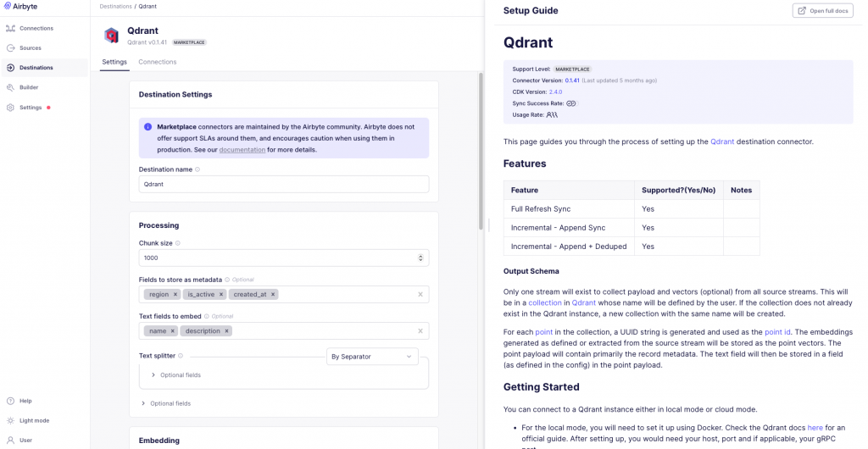The height and width of the screenshot is (449, 868).
Task: Click the Open full docs button
Action: point(822,10)
